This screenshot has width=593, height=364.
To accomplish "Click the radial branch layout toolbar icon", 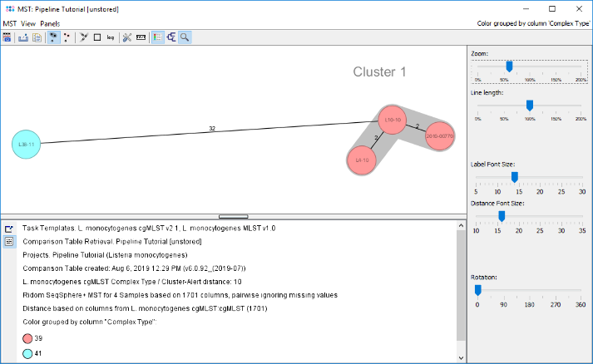I will pos(83,37).
